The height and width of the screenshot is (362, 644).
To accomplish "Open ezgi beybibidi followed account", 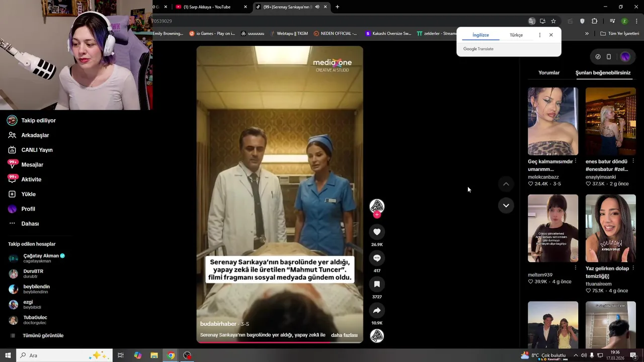I will click(25, 305).
